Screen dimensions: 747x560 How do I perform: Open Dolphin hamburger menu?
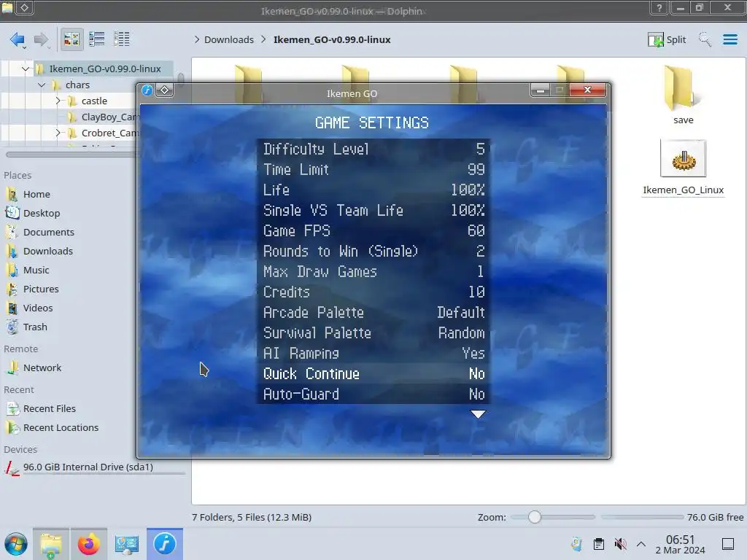click(729, 39)
